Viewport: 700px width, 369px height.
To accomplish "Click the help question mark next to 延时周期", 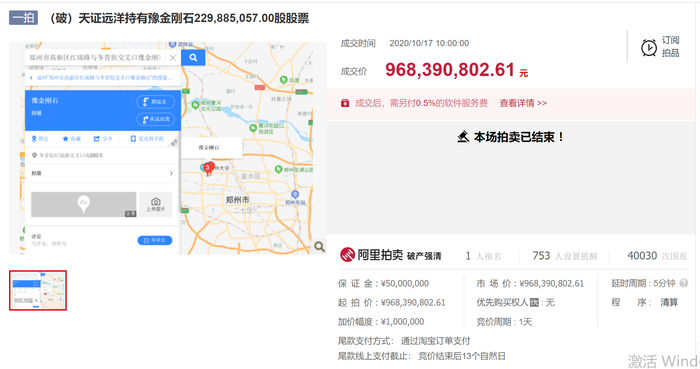I will [x=683, y=283].
